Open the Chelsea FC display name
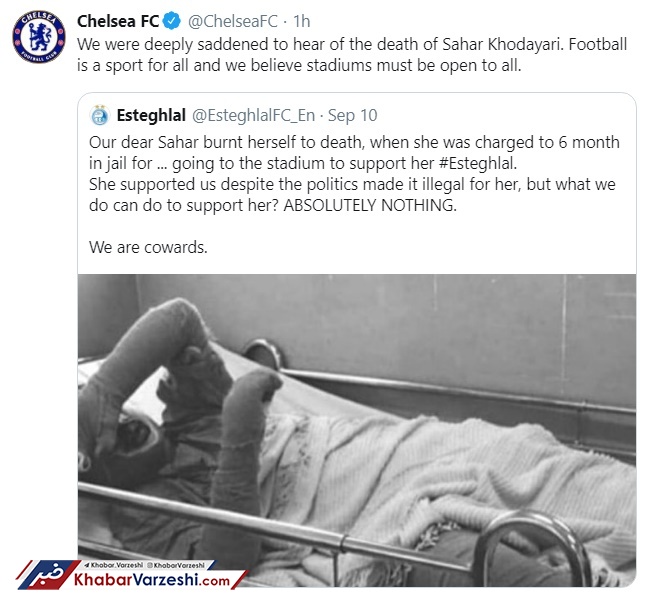 (118, 21)
